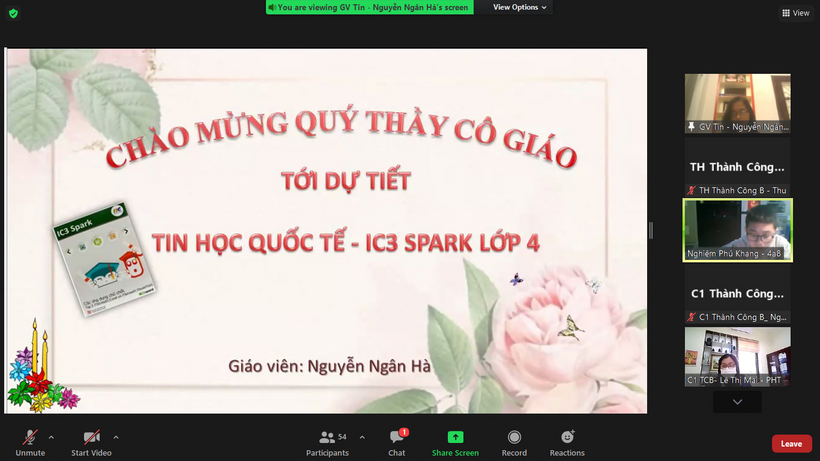Viewport: 820px width, 461px height.
Task: Select GV Tin - Nguyễn Ngân video thumbnail
Action: pos(737,103)
